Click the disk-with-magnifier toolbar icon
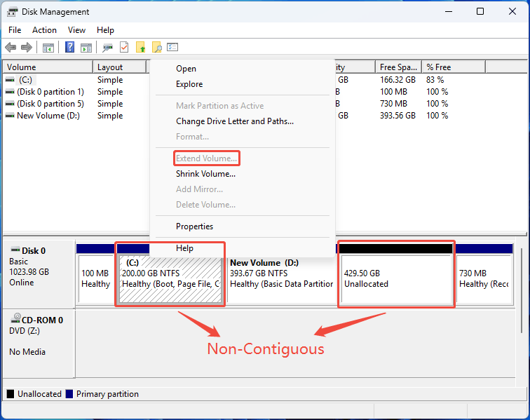The image size is (530, 420). click(x=107, y=48)
